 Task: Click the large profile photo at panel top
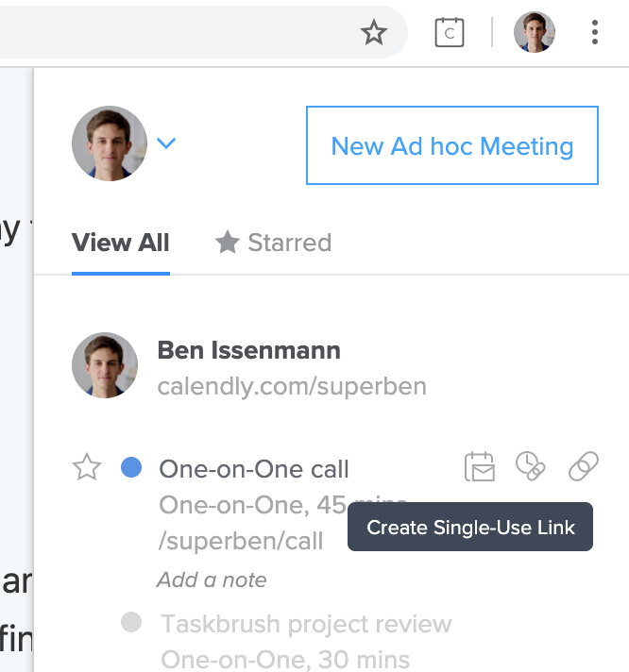point(110,143)
